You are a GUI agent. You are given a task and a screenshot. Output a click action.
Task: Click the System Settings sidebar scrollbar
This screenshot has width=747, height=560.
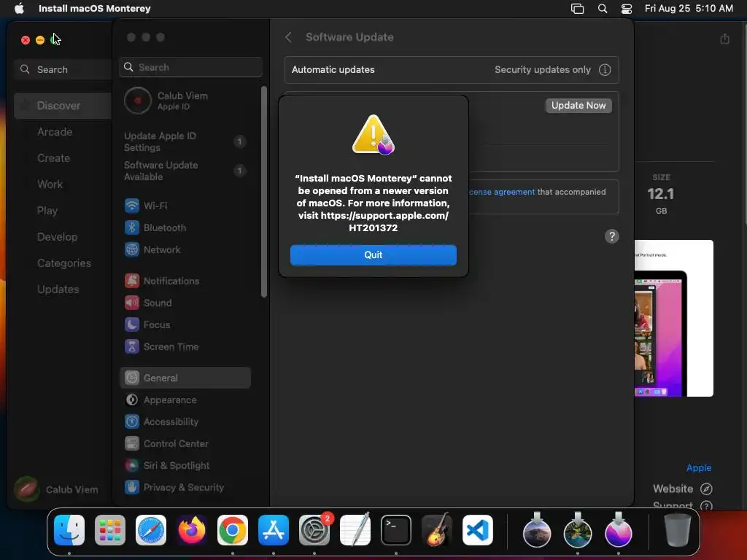pyautogui.click(x=264, y=192)
